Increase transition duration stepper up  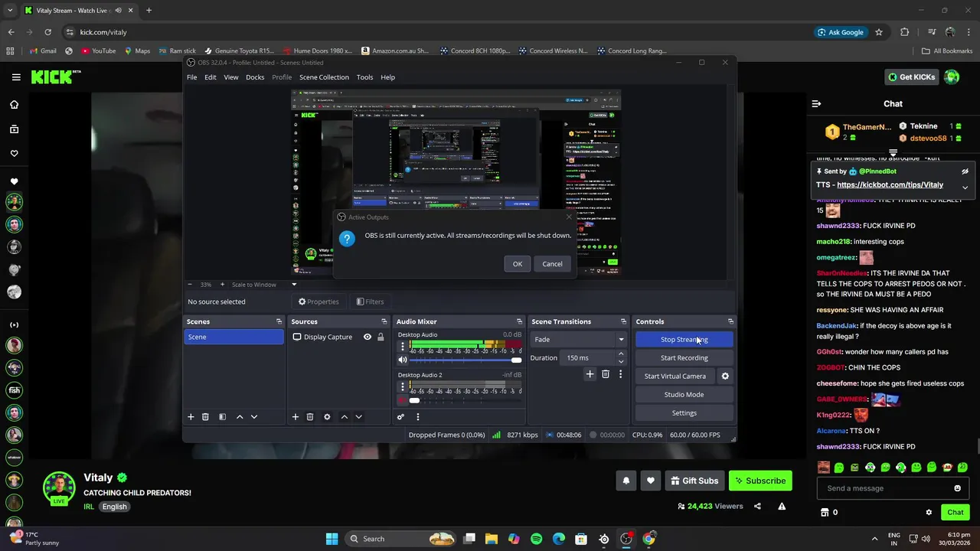point(621,354)
